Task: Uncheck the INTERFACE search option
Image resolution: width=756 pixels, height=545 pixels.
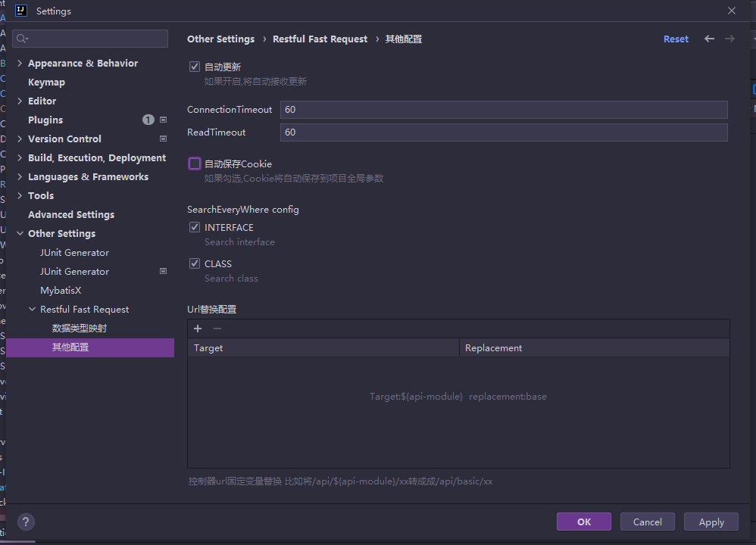Action: (x=195, y=227)
